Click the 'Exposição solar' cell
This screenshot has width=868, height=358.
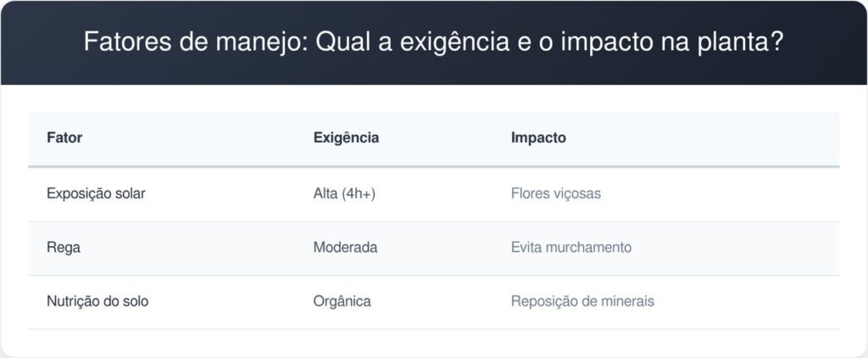pyautogui.click(x=96, y=193)
